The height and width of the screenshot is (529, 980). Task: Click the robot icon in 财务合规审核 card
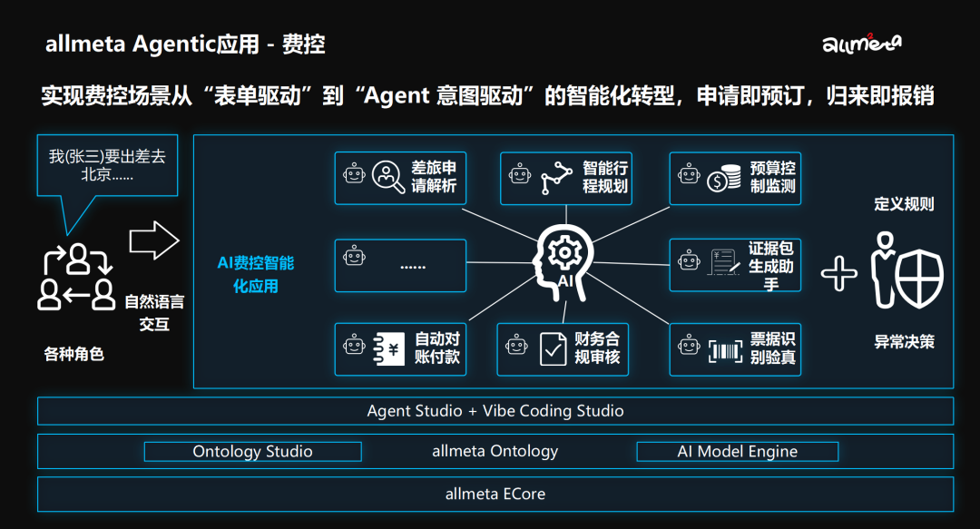(516, 345)
